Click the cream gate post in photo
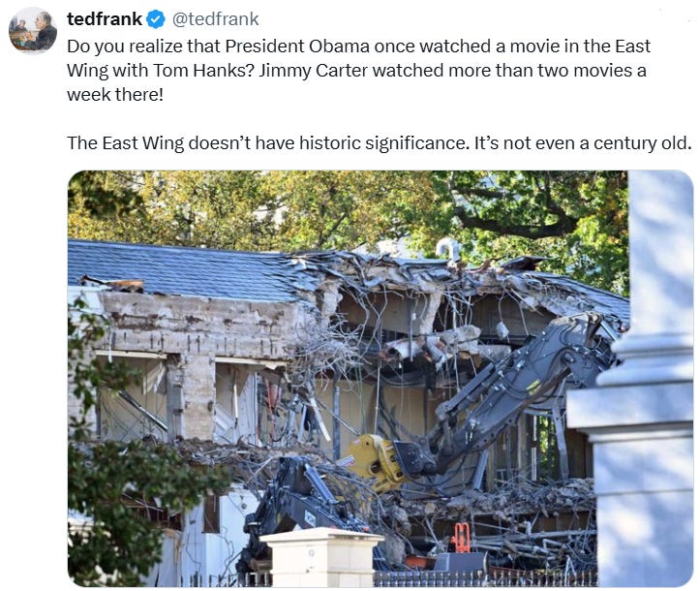Screen dimensions: 700x591 (321, 557)
